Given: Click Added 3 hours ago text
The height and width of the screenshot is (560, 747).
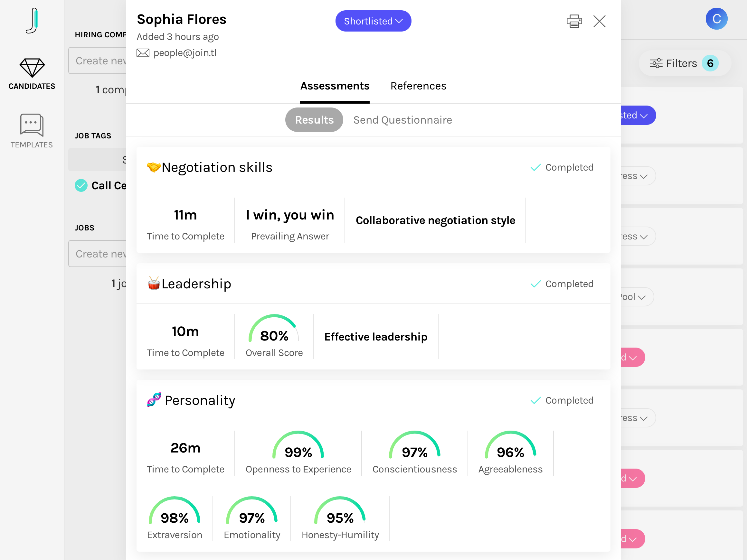Looking at the screenshot, I should pos(178,36).
